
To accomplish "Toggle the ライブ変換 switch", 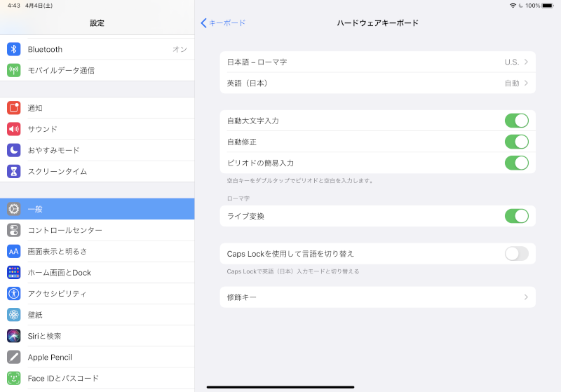I will pyautogui.click(x=516, y=216).
